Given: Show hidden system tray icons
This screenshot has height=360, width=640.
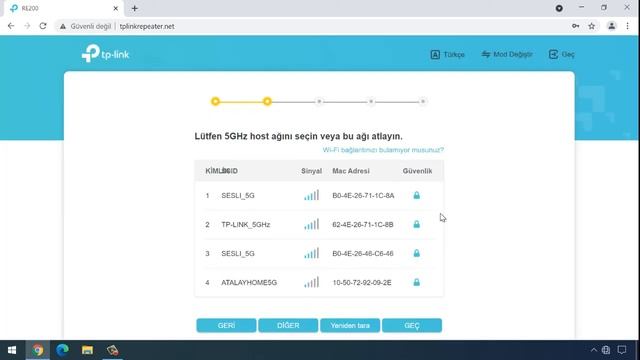Looking at the screenshot, I should pos(593,350).
